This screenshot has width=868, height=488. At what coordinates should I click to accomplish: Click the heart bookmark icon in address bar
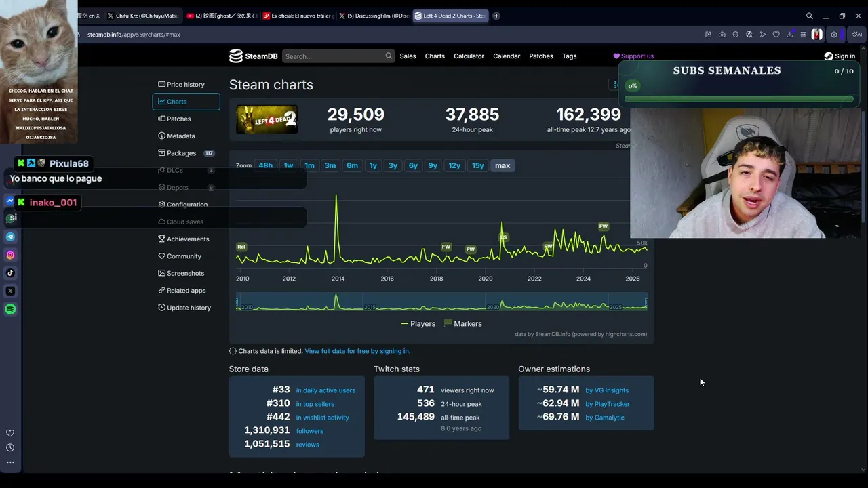pos(776,35)
